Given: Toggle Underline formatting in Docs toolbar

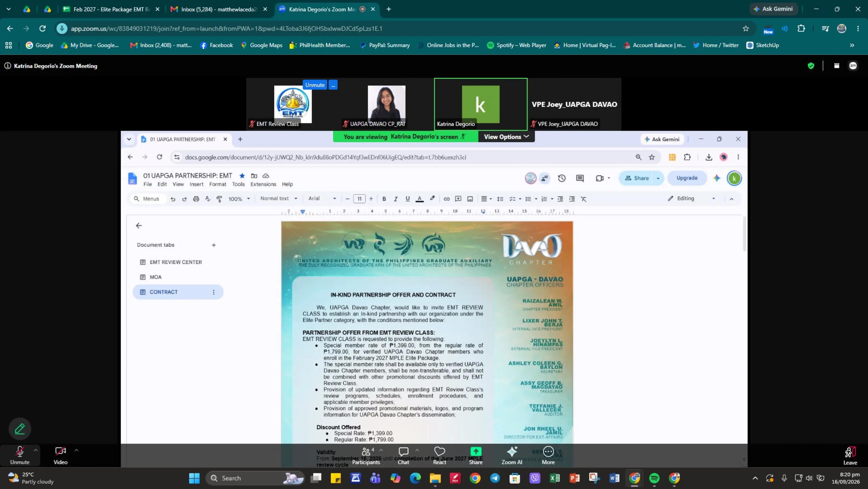Looking at the screenshot, I should tap(407, 199).
